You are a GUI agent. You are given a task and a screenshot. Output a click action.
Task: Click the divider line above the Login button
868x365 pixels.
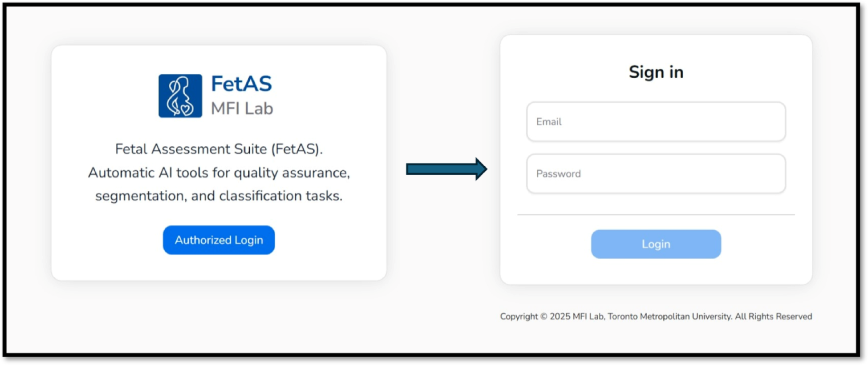click(x=656, y=215)
